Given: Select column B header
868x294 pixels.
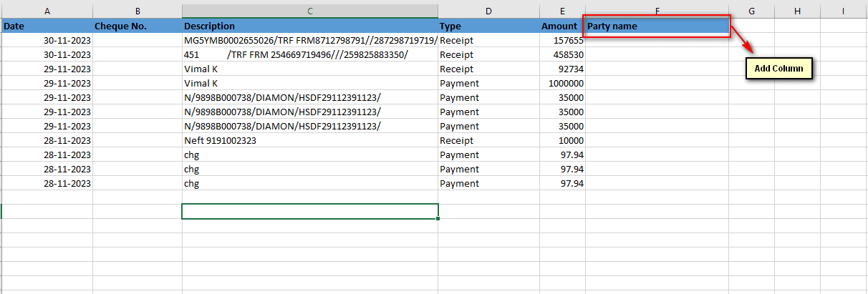Looking at the screenshot, I should pos(138,11).
